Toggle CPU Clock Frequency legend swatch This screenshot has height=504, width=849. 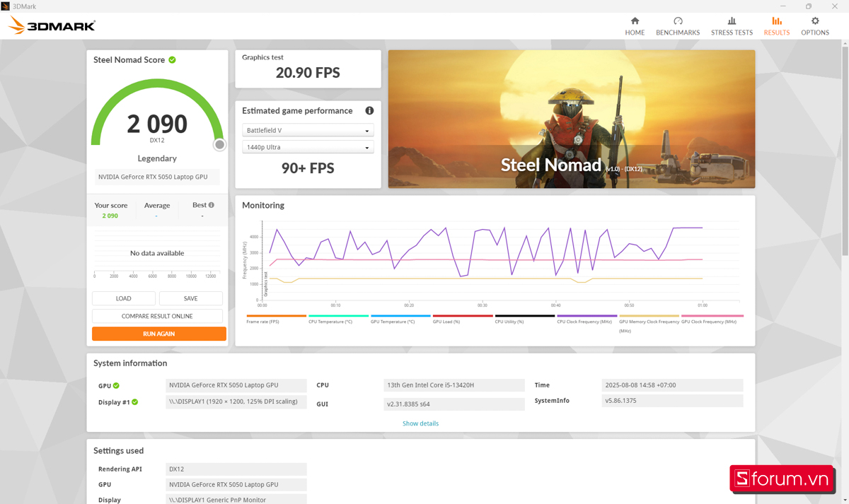[587, 316]
